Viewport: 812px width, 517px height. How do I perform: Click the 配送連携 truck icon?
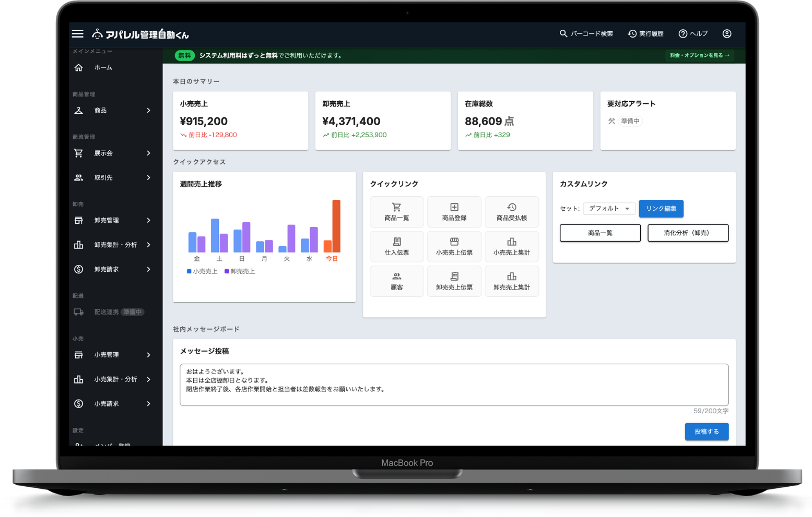pos(79,312)
